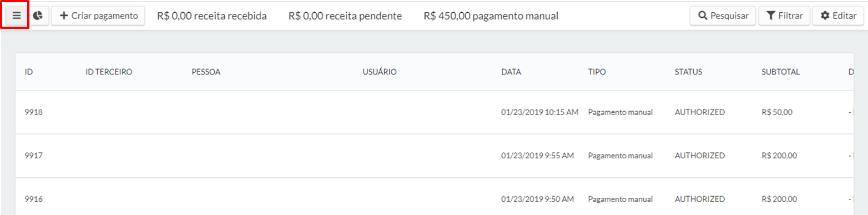Select payment row 9918

434,112
